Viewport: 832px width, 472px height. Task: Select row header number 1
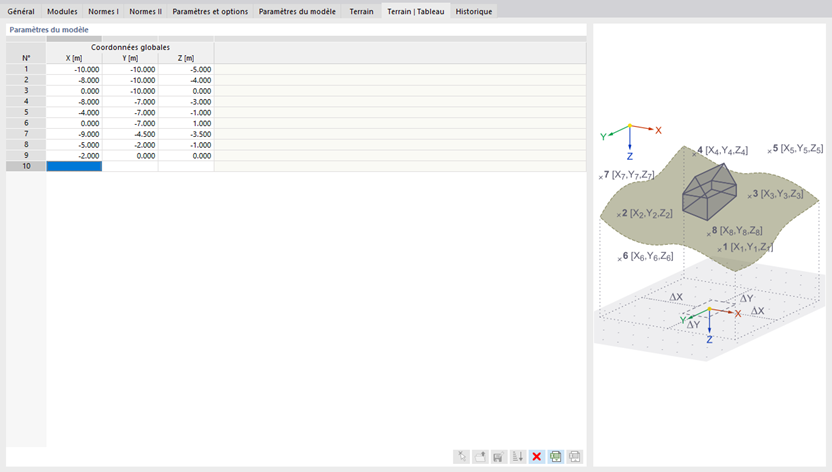click(26, 69)
